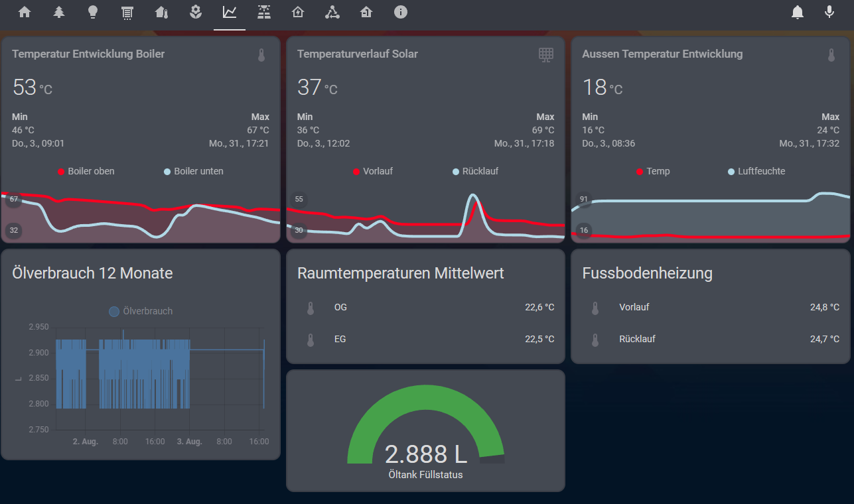
Task: Open the house floor plan tab
Action: (x=366, y=12)
